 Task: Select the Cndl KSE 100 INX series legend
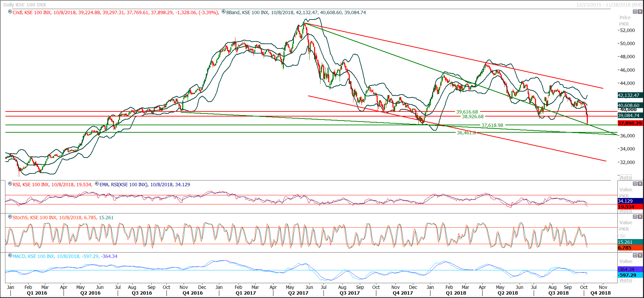[116, 12]
